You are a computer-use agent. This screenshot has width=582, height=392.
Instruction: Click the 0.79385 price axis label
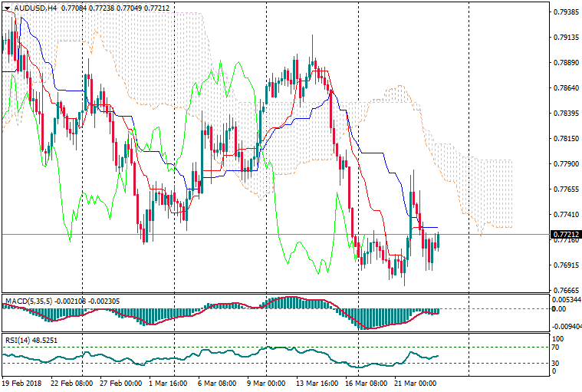pyautogui.click(x=565, y=12)
